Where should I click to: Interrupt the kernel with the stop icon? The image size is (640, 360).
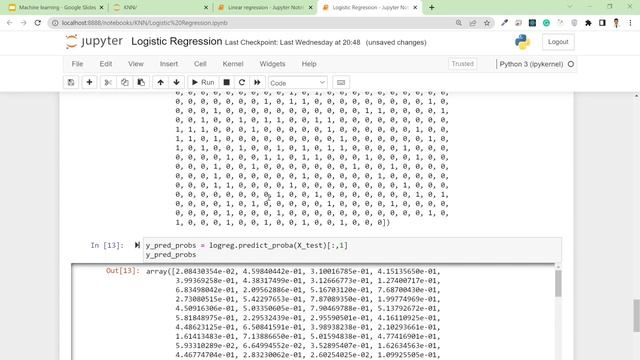coord(227,82)
